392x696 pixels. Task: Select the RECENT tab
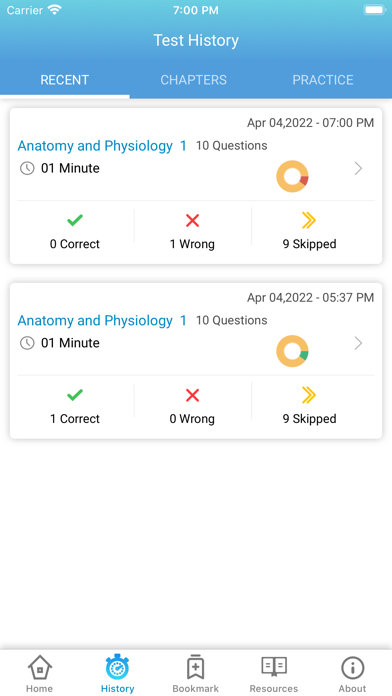[x=65, y=80]
